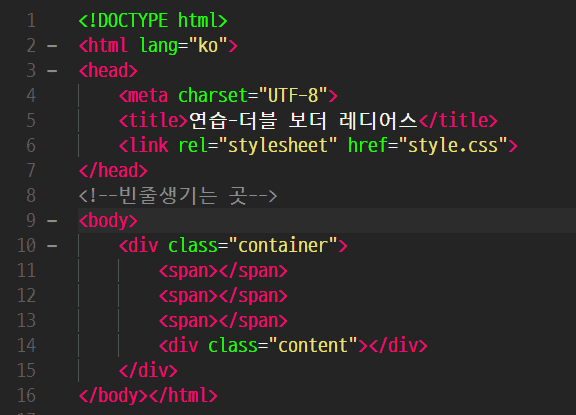
Task: Place cursor on "ko" lang value
Action: 208,46
